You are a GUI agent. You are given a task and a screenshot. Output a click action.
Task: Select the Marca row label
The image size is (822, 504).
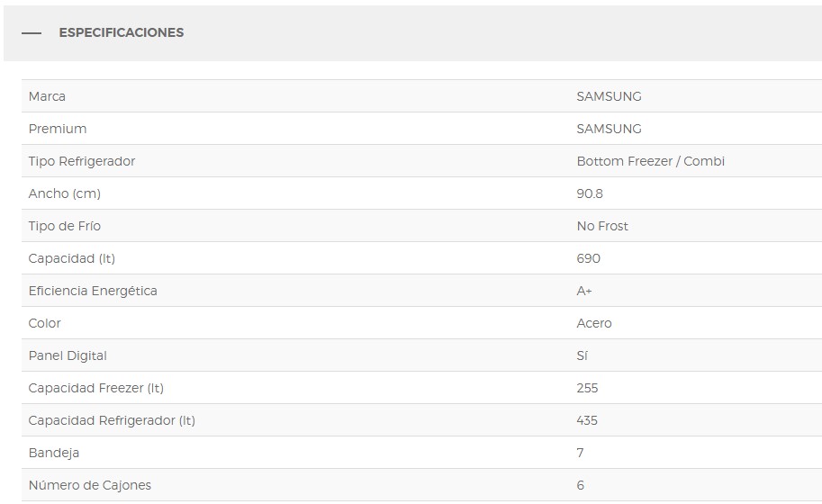tap(47, 96)
